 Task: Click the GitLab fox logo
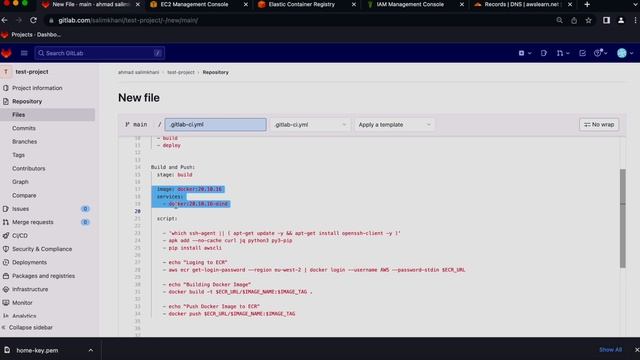tap(6, 53)
